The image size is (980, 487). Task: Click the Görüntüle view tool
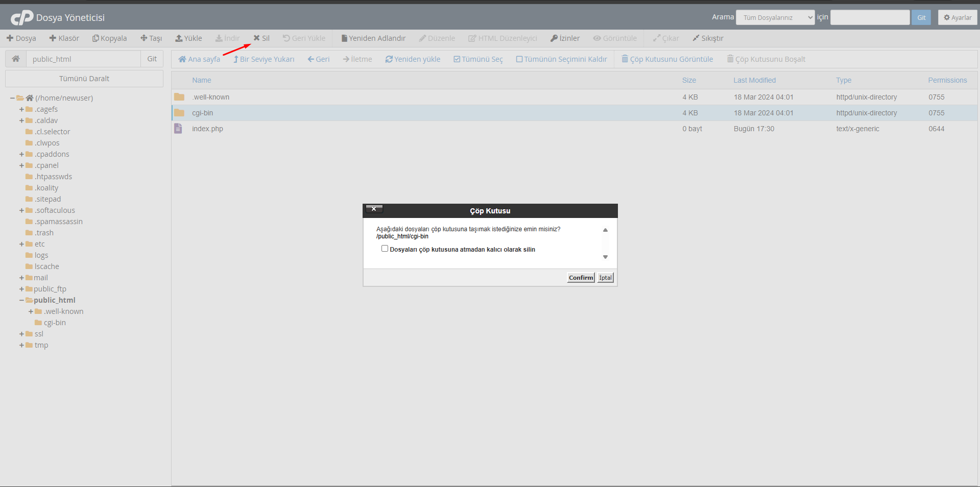615,38
